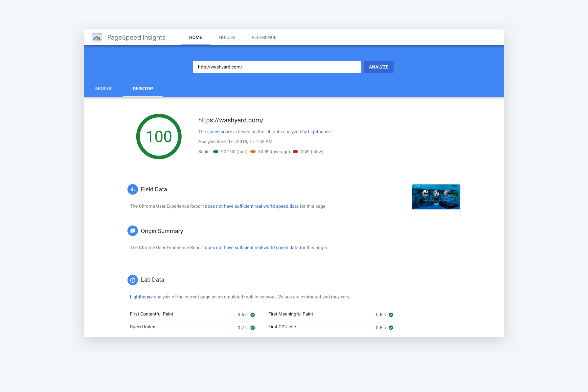The height and width of the screenshot is (392, 588).
Task: Click First Contentful Paint green checkmark
Action: click(x=252, y=315)
